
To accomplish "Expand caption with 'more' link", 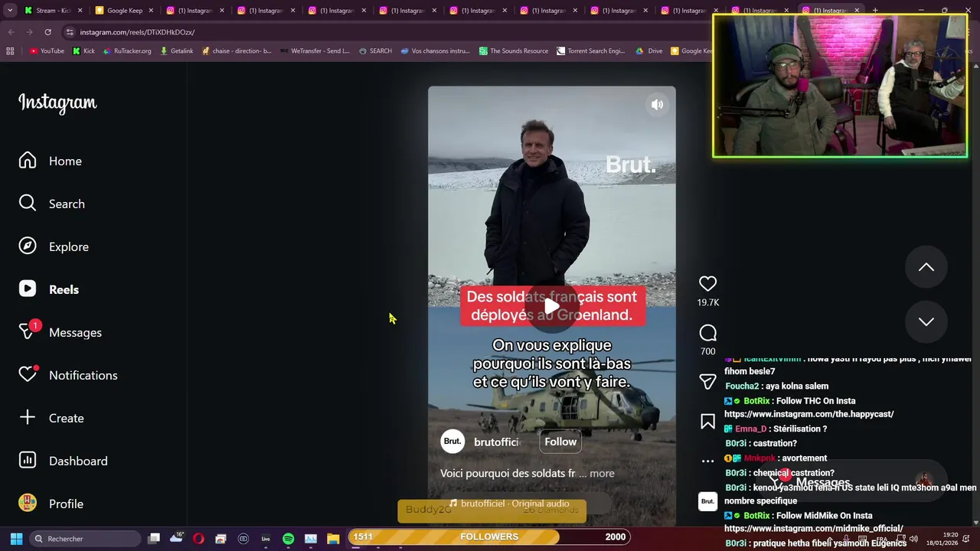I will [602, 473].
